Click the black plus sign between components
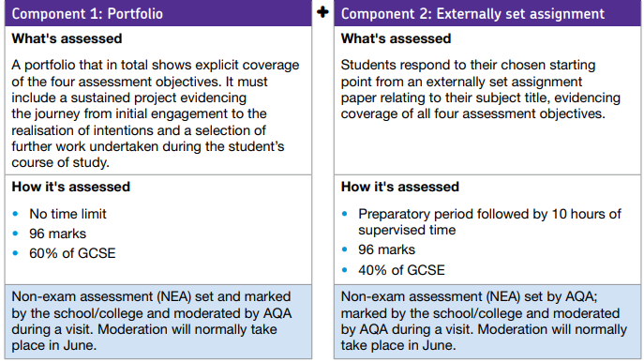This screenshot has width=644, height=362. coord(322,11)
